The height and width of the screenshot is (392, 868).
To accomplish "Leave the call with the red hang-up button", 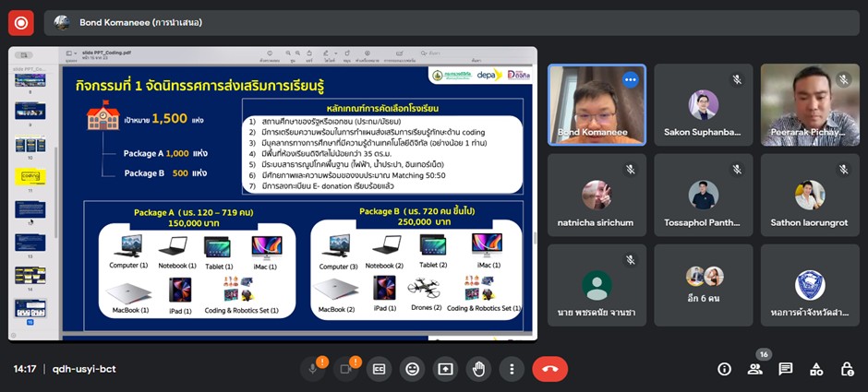I will (549, 369).
